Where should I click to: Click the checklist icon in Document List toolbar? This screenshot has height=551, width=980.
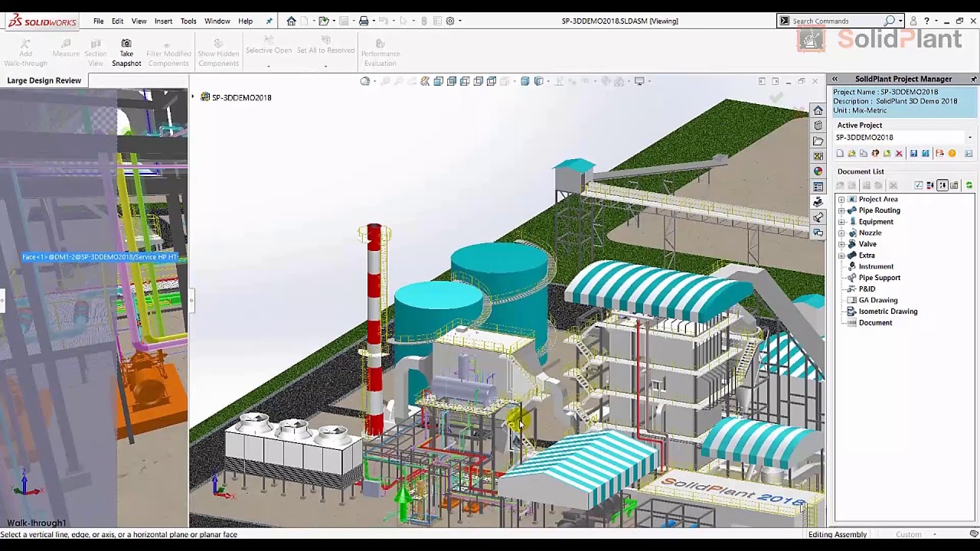(x=919, y=185)
